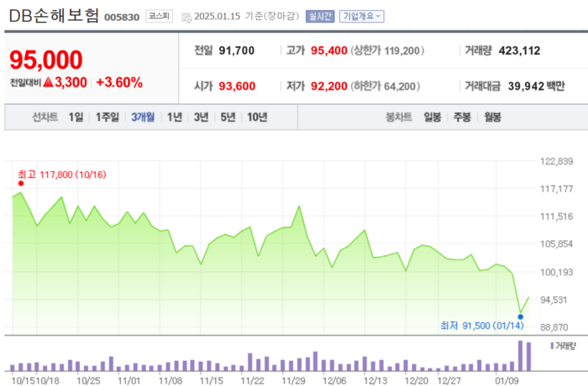
Task: Select the 1일 line chart tab
Action: point(76,117)
